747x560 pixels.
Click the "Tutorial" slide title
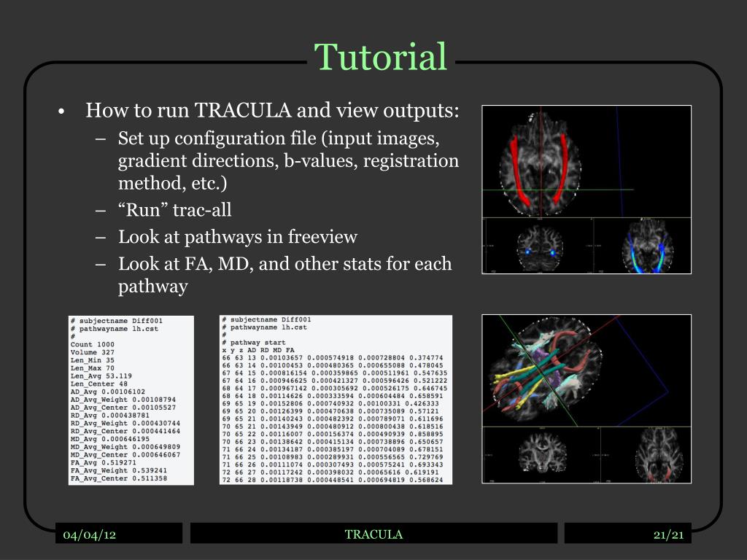(x=380, y=57)
